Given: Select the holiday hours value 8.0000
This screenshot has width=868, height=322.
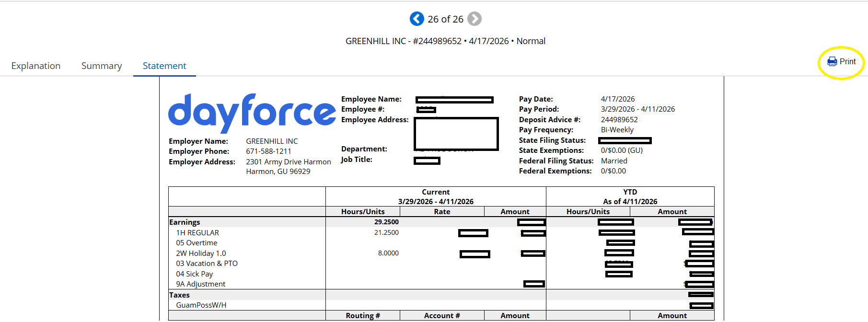Looking at the screenshot, I should tap(388, 253).
